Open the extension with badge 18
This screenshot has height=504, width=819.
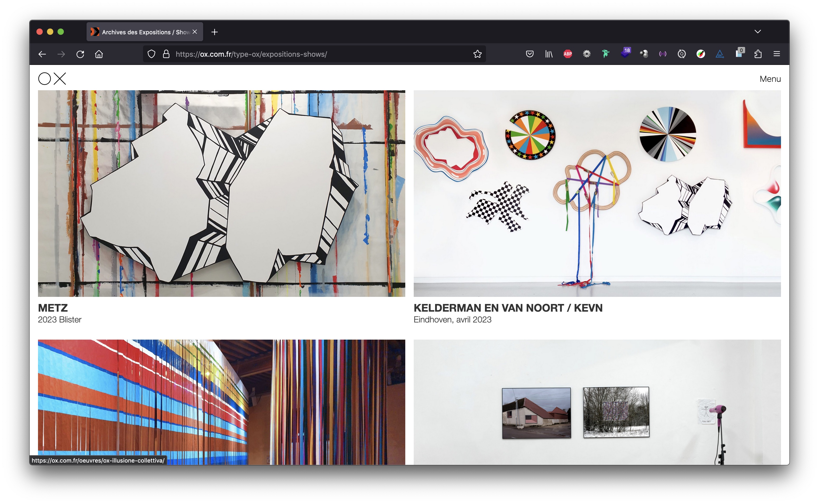(625, 53)
